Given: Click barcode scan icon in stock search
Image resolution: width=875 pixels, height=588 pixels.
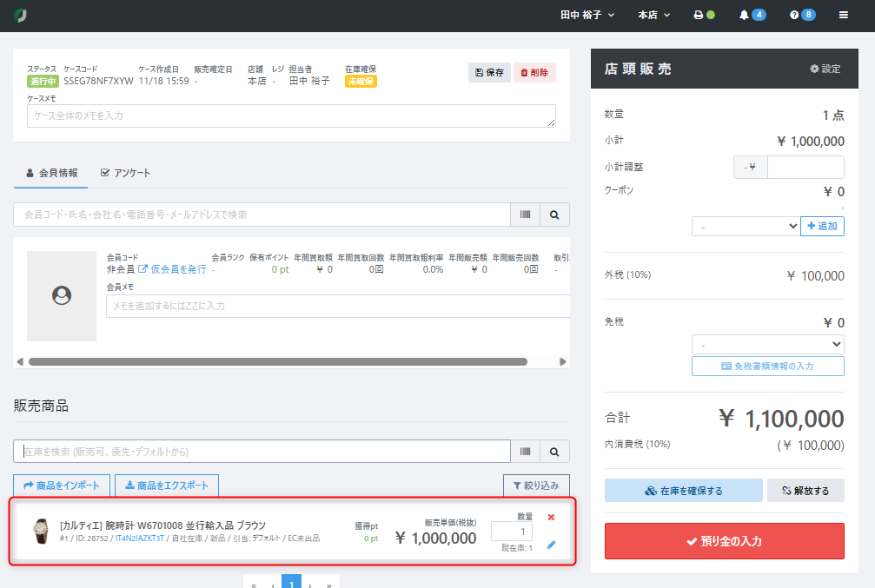Looking at the screenshot, I should click(525, 452).
